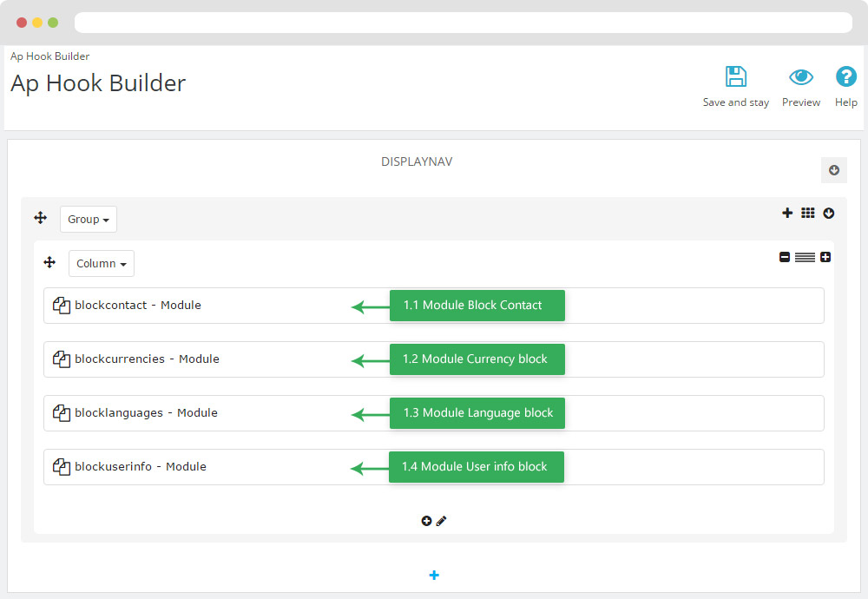Edit the column with the pencil icon
868x599 pixels.
coord(441,521)
